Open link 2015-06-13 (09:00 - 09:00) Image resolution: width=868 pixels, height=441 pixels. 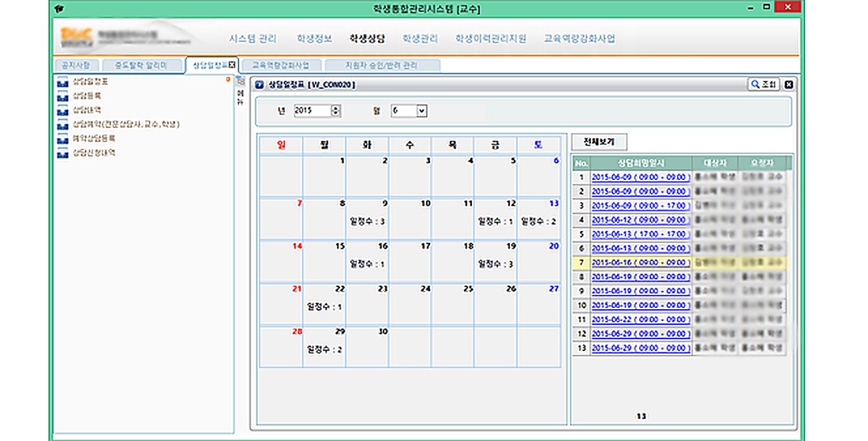pos(641,249)
